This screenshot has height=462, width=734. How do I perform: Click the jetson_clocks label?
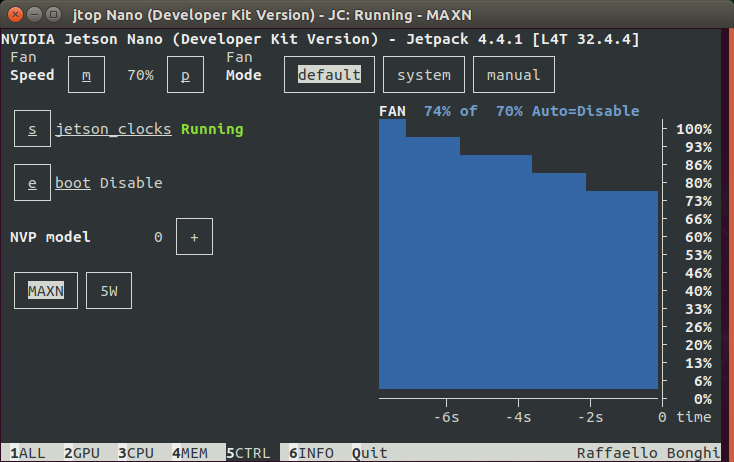click(113, 129)
